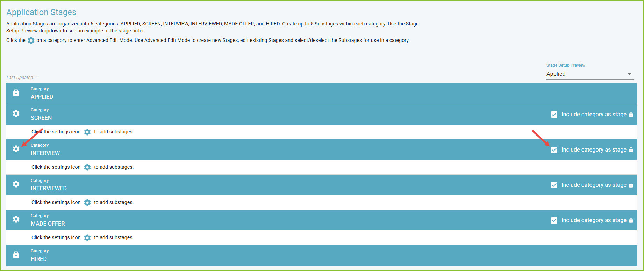The height and width of the screenshot is (271, 644).
Task: Select the SCREEN category name
Action: [41, 118]
